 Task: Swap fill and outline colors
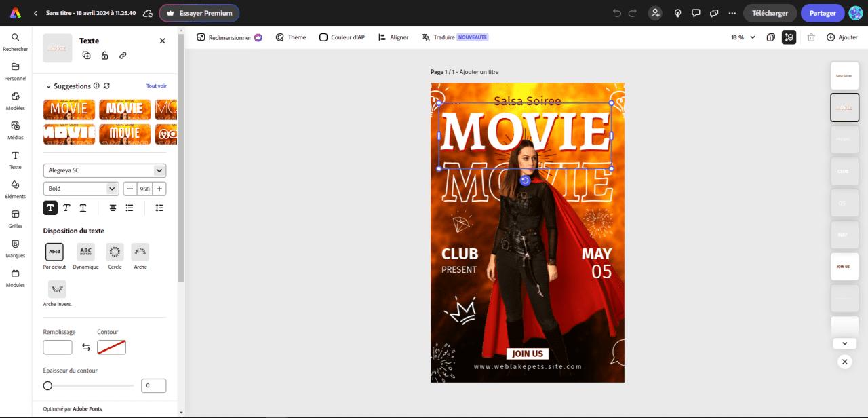pyautogui.click(x=86, y=347)
